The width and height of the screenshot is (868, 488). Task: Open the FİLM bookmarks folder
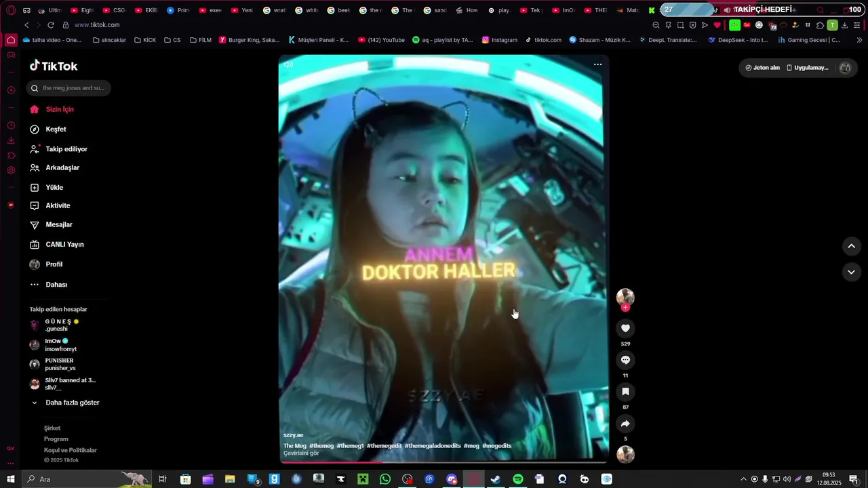pos(201,40)
